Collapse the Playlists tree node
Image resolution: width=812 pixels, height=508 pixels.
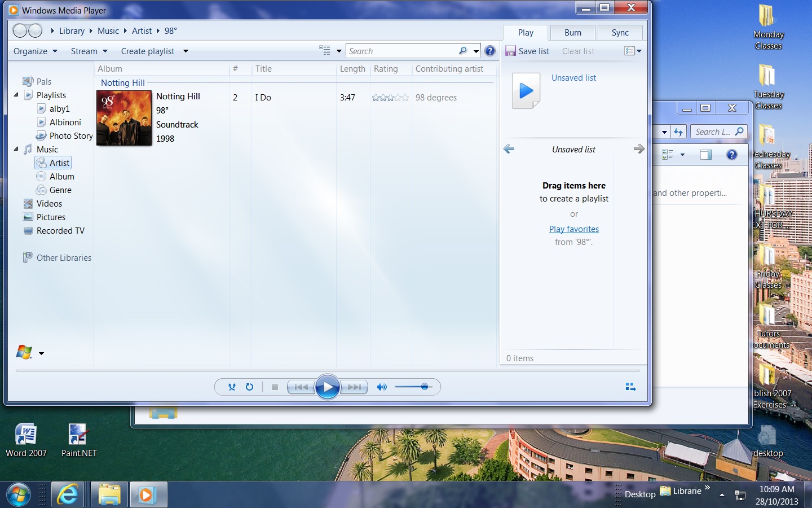tap(16, 95)
